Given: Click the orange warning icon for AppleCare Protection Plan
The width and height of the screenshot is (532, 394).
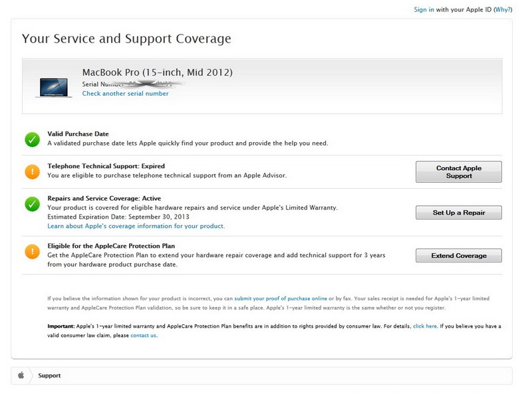Looking at the screenshot, I should point(32,252).
